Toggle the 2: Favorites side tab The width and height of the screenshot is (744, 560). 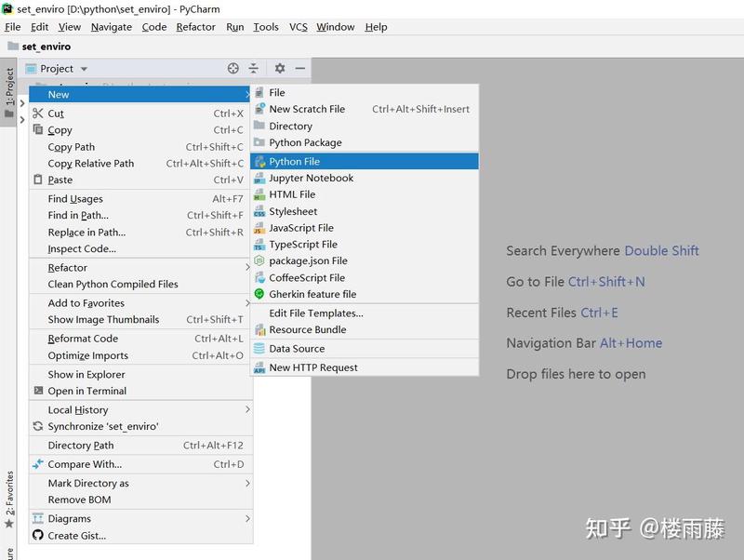tap(9, 500)
